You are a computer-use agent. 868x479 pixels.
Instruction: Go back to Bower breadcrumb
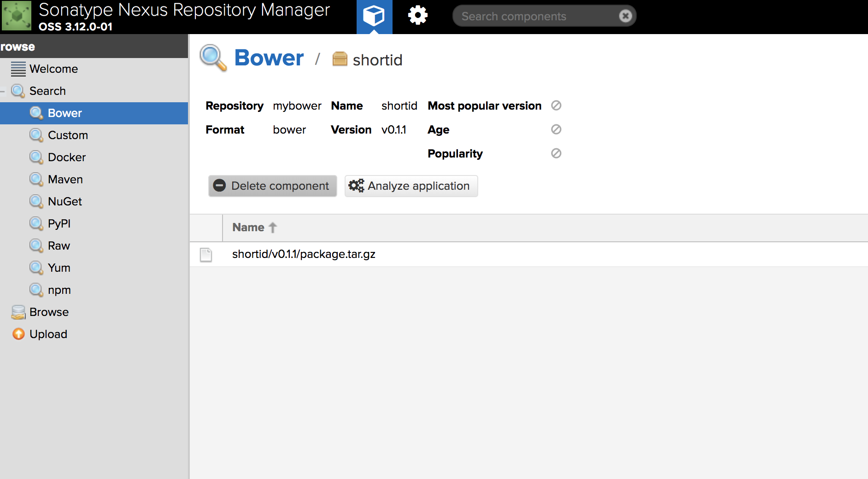point(269,58)
